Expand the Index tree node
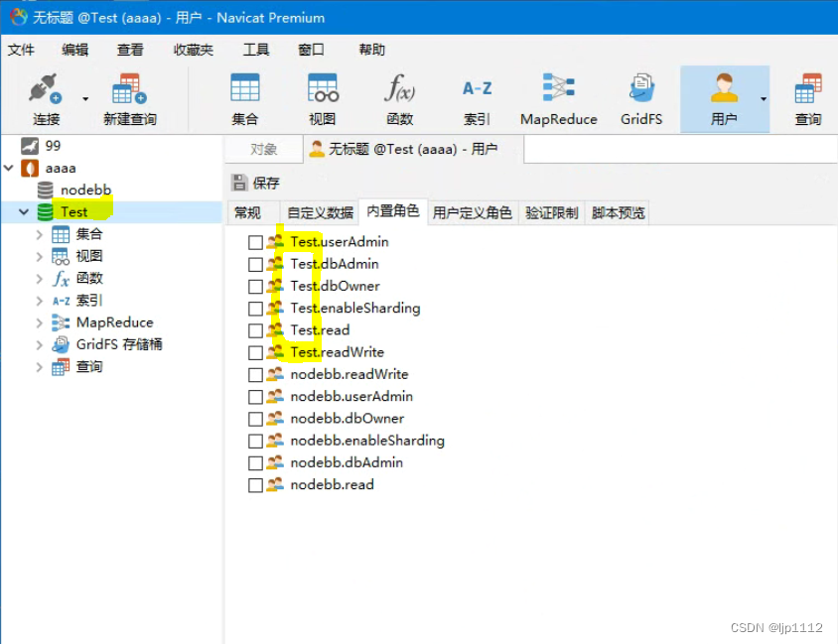Image resolution: width=838 pixels, height=644 pixels. pos(39,301)
